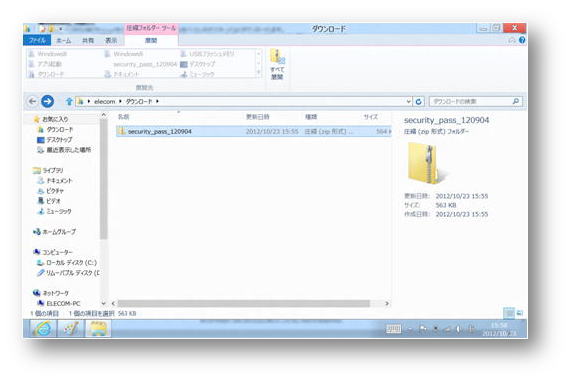The height and width of the screenshot is (381, 570).
Task: Click the horizontal scrollbar left arrow
Action: tap(113, 303)
